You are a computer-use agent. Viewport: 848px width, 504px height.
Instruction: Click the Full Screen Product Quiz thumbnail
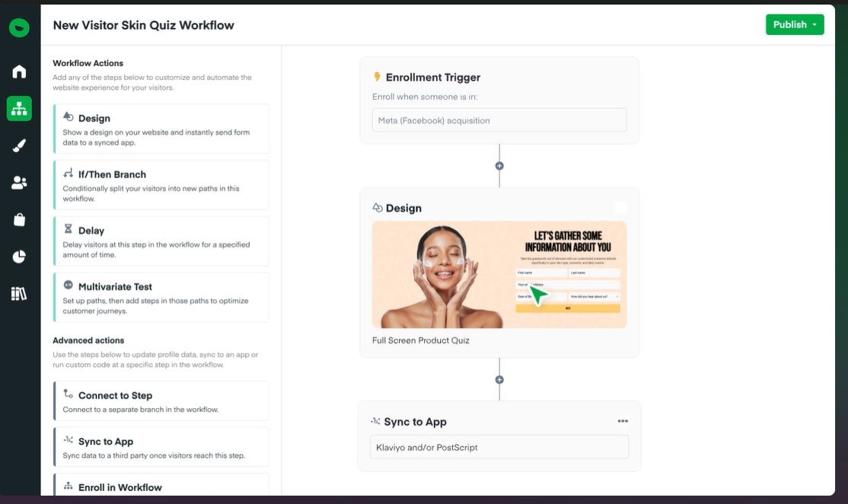click(499, 274)
